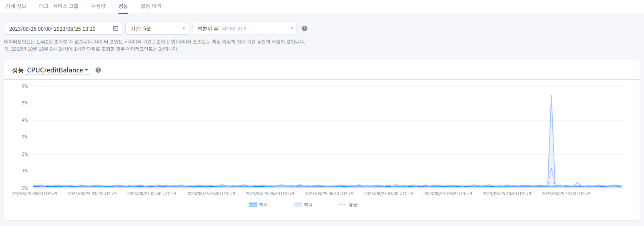Click the date range input field

tap(58, 29)
